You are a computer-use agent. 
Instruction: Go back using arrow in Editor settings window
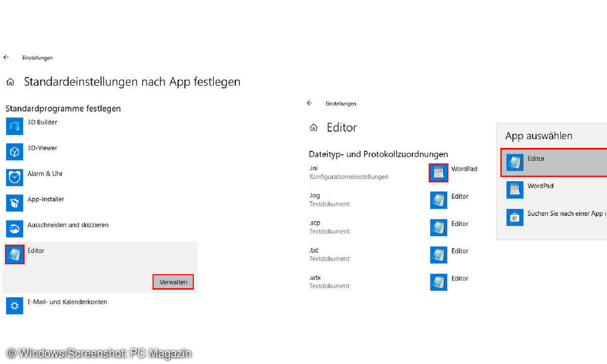[310, 103]
